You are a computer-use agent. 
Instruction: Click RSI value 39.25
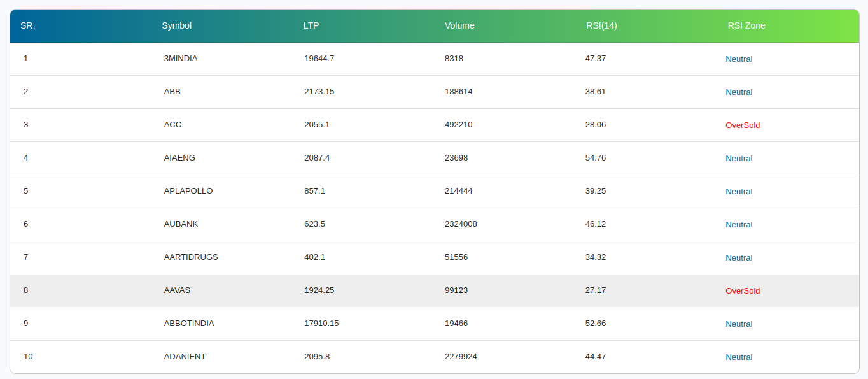coord(596,191)
